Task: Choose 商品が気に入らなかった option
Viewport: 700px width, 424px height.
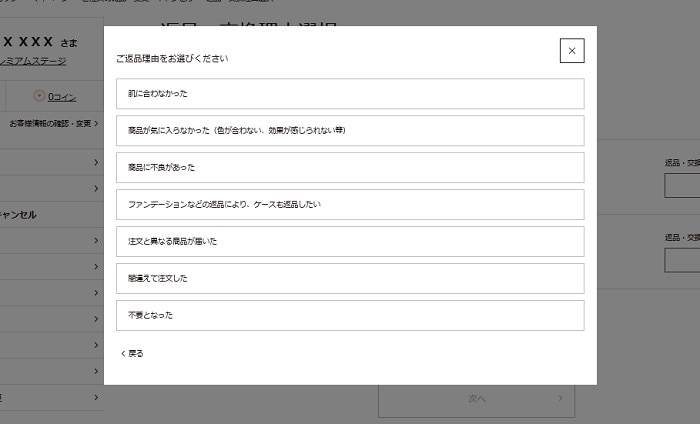Action: (350, 130)
